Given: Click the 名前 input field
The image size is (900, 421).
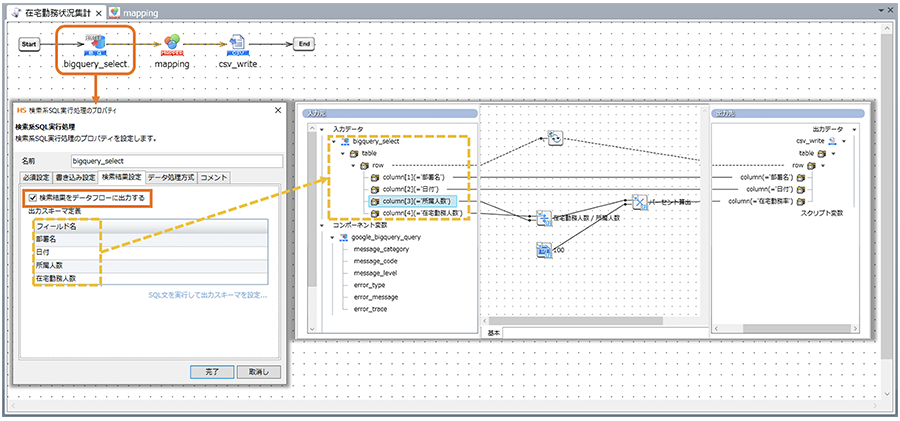Looking at the screenshot, I should (x=176, y=159).
